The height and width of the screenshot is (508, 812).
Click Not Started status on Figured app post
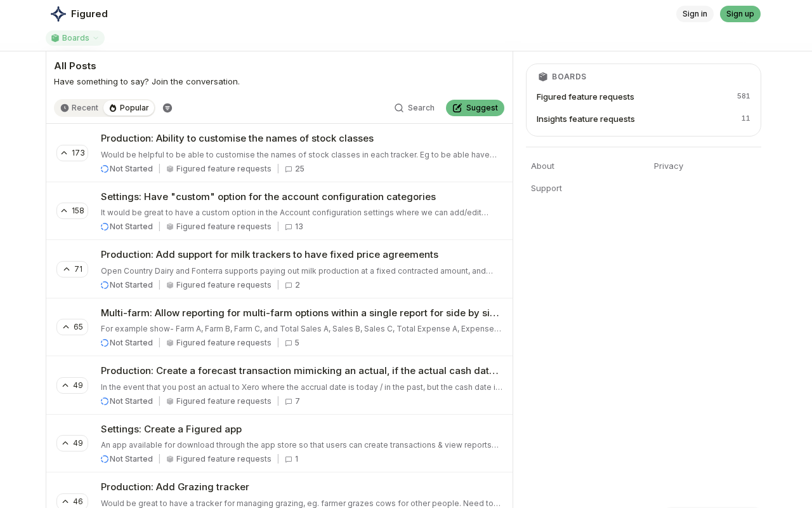[x=127, y=459]
